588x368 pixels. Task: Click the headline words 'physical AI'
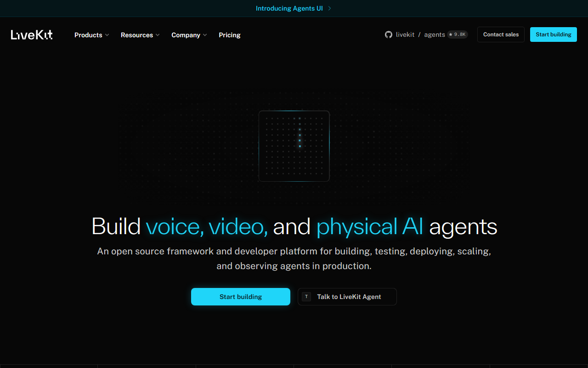370,227
